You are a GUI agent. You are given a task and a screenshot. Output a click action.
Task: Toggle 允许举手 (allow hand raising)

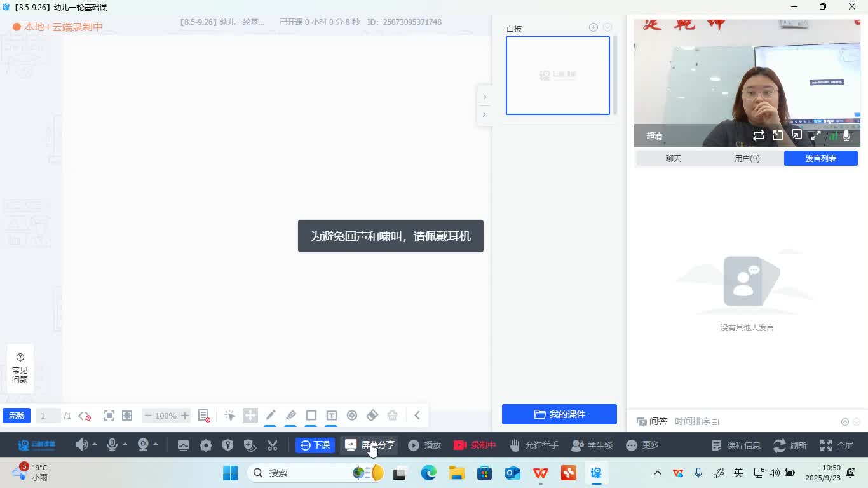[x=534, y=445]
